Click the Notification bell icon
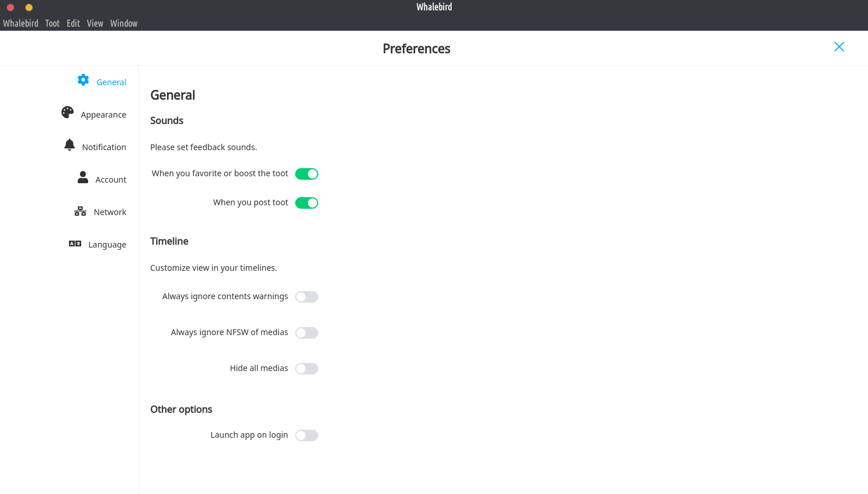 [70, 145]
